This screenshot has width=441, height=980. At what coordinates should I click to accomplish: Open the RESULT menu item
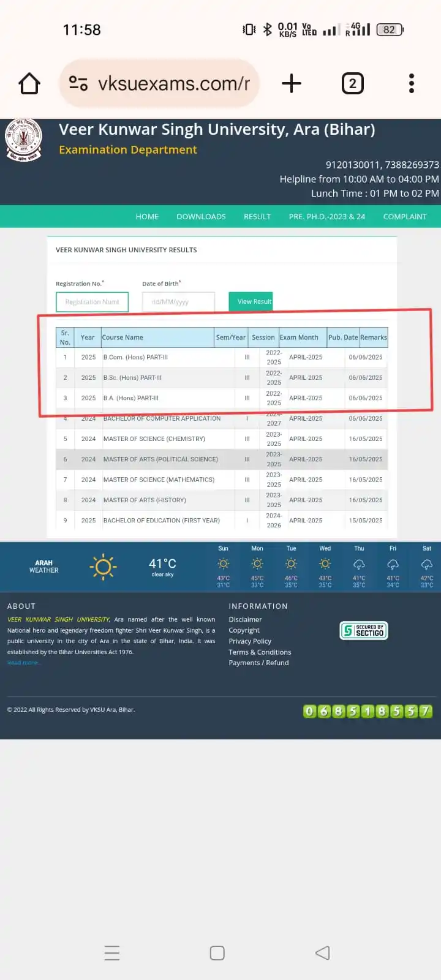tap(257, 217)
